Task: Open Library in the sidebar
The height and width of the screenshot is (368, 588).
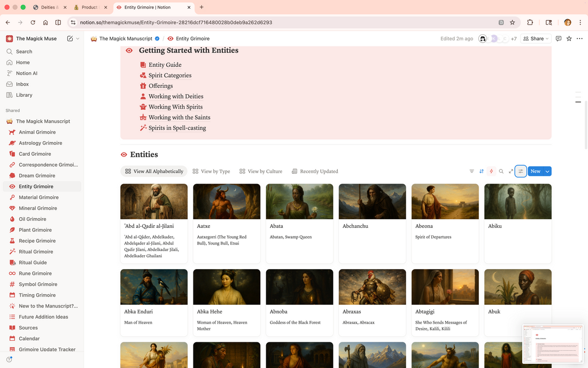Action: point(42,95)
